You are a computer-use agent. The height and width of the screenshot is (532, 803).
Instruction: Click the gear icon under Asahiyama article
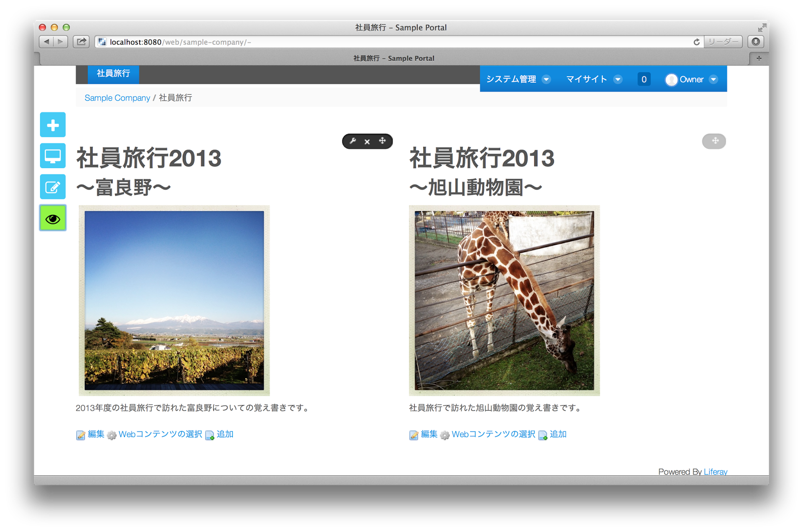click(445, 435)
